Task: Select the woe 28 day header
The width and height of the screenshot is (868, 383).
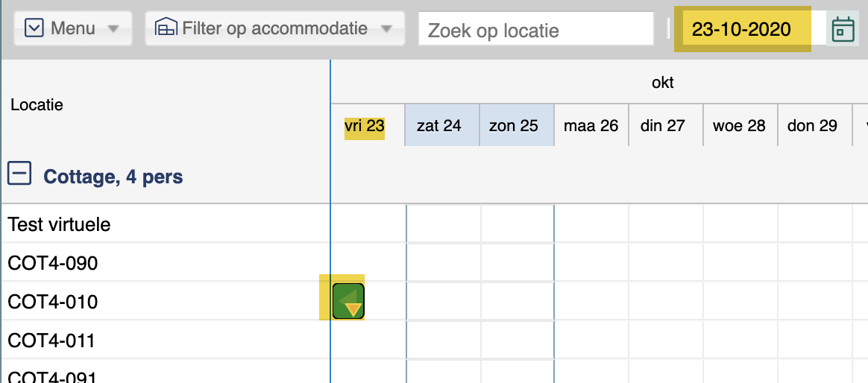Action: [740, 126]
